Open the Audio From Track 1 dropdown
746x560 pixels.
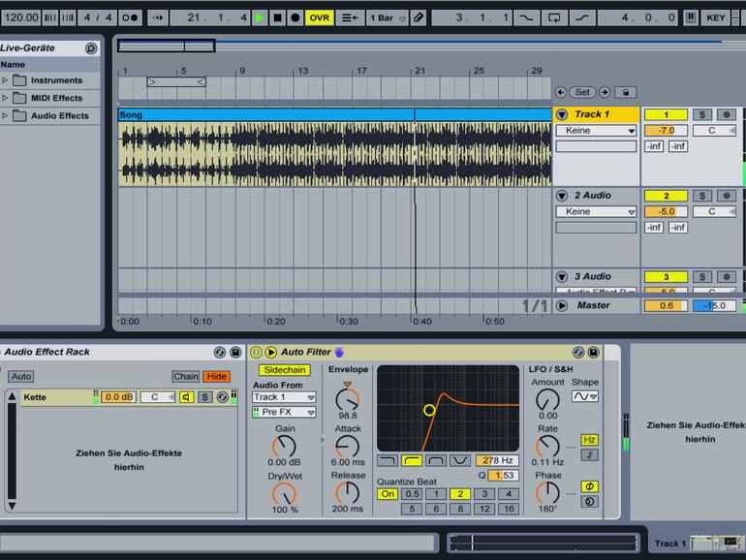point(284,397)
